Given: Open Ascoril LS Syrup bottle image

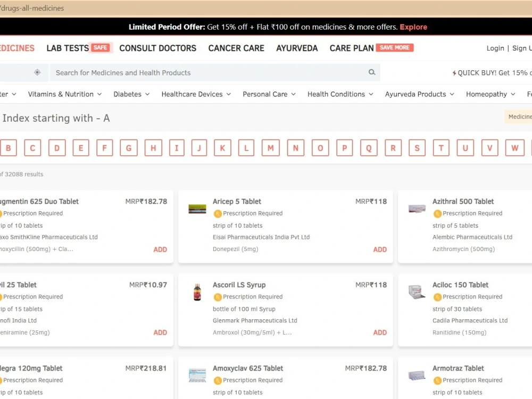Looking at the screenshot, I should pos(197,292).
